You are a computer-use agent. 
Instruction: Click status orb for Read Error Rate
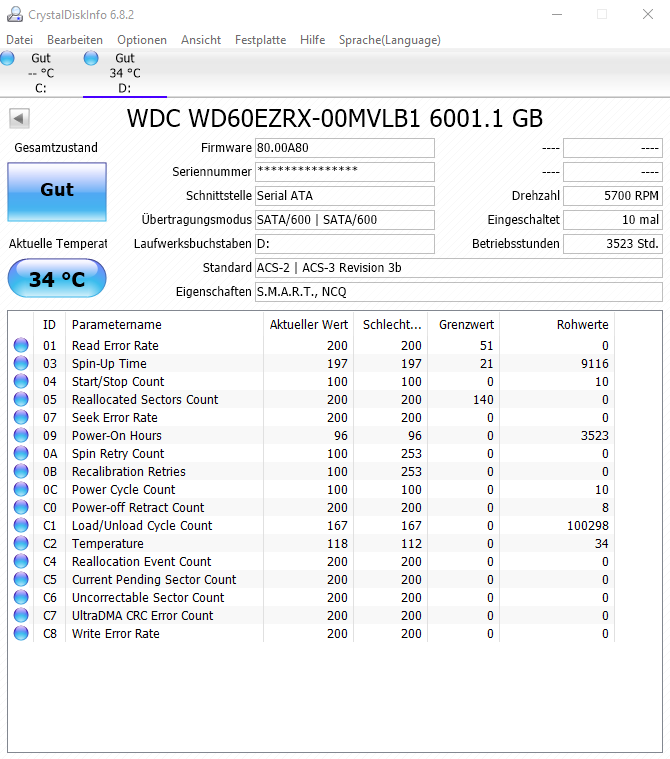point(21,345)
